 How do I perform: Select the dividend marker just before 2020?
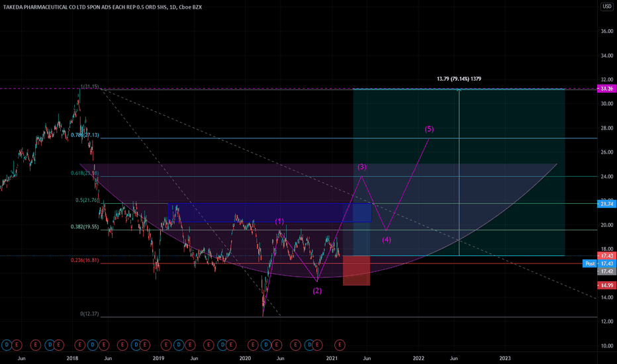point(222,345)
